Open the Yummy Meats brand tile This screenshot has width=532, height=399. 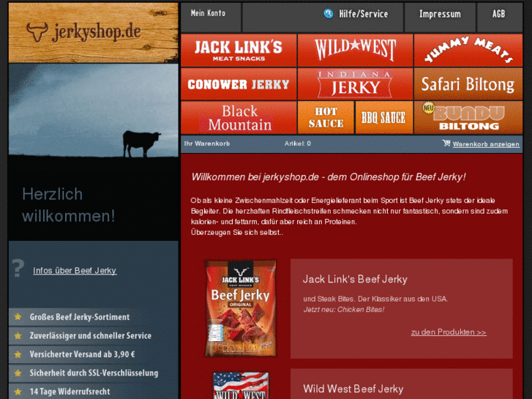(x=468, y=51)
